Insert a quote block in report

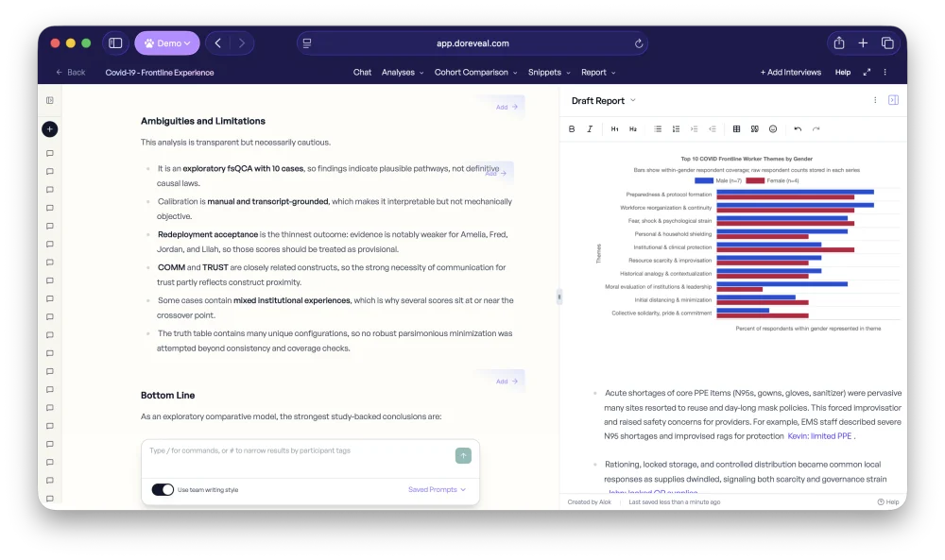[x=754, y=128]
